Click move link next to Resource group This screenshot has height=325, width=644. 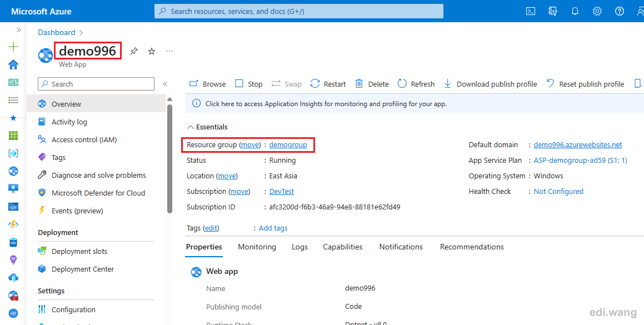(x=249, y=144)
